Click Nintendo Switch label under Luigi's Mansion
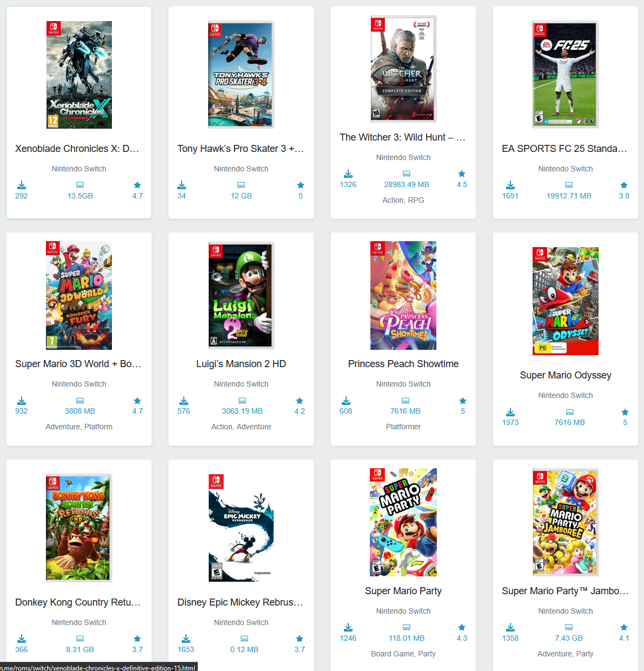Image resolution: width=644 pixels, height=671 pixels. 241,384
